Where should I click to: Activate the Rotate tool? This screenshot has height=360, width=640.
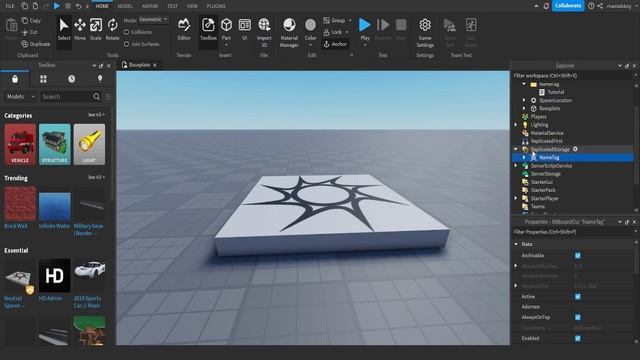tap(112, 29)
